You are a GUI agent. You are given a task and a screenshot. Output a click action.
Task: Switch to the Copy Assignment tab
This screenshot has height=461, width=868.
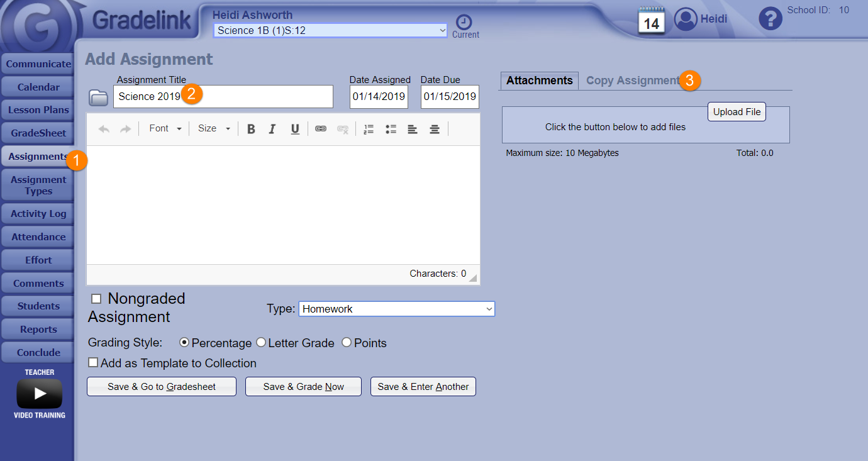[x=632, y=81]
